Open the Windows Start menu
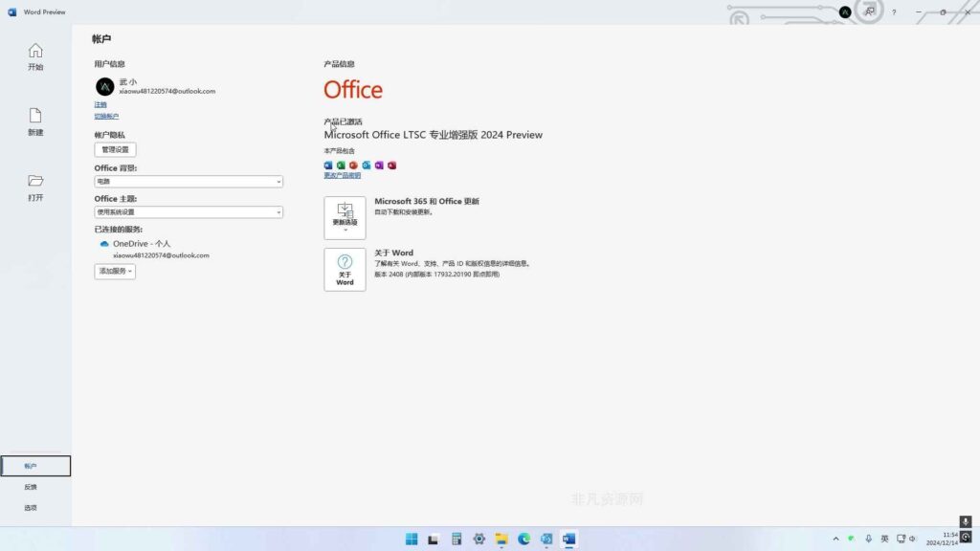Viewport: 980px width, 551px height. 412,540
